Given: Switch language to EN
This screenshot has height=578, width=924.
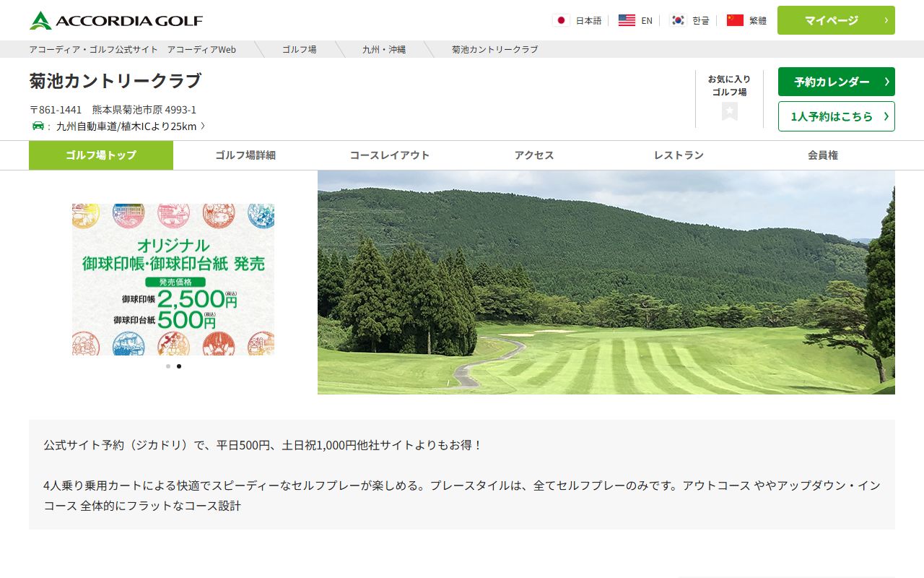Looking at the screenshot, I should [647, 20].
